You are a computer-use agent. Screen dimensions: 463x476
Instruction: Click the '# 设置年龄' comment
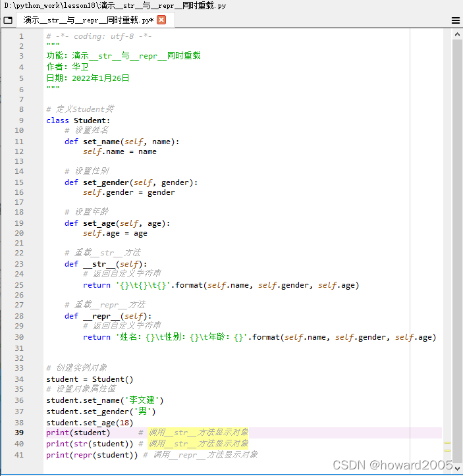pyautogui.click(x=86, y=212)
